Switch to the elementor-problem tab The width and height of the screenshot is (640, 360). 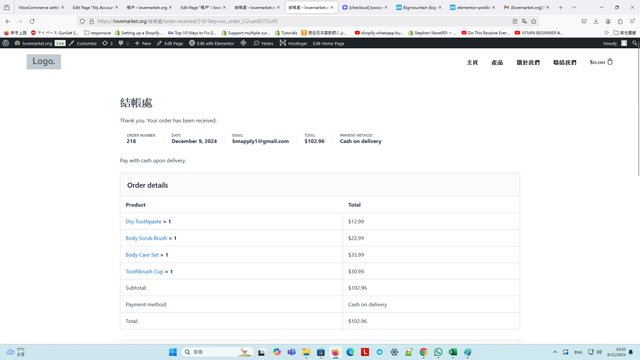(472, 7)
